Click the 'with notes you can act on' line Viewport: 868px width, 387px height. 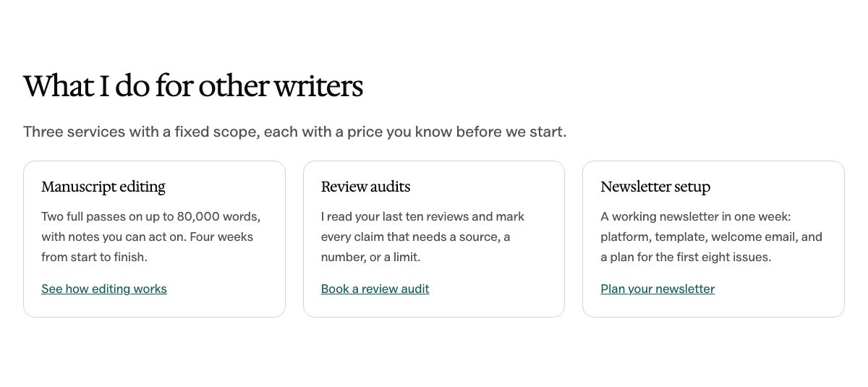pos(148,237)
